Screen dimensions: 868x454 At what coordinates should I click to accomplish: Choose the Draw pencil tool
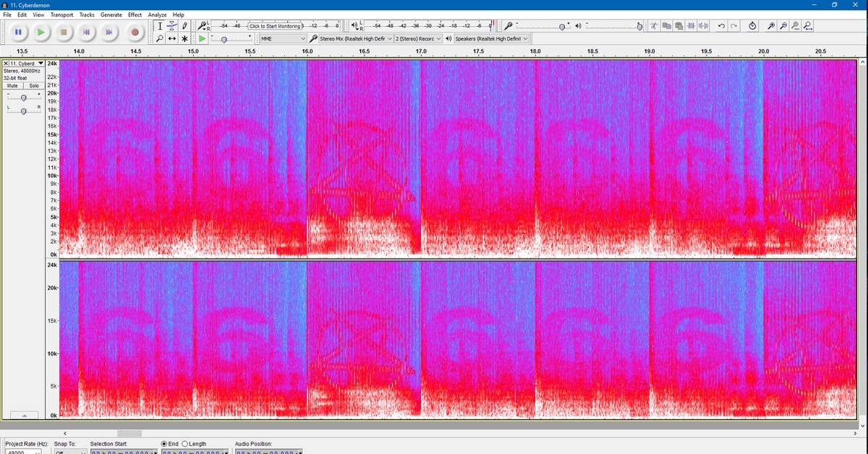pyautogui.click(x=185, y=26)
